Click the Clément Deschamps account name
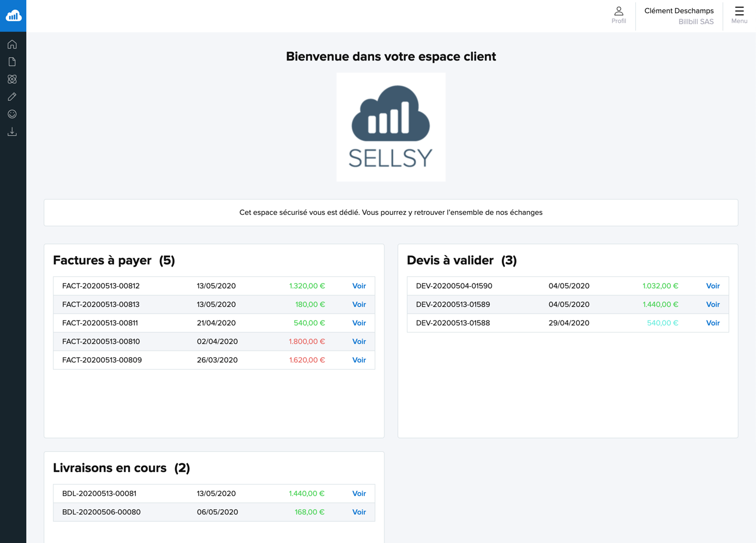Viewport: 756px width, 543px height. click(x=679, y=11)
